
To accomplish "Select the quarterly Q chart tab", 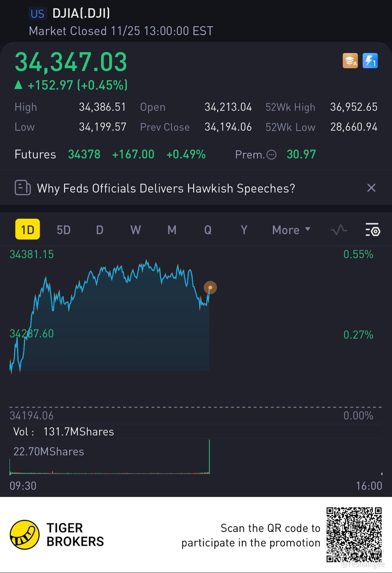I will [208, 230].
